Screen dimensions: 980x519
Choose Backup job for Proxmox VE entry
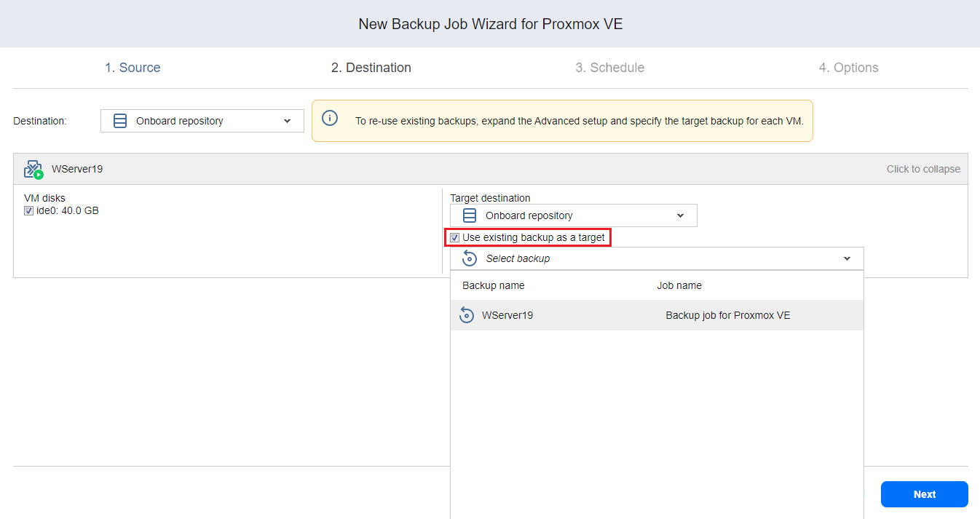point(727,315)
